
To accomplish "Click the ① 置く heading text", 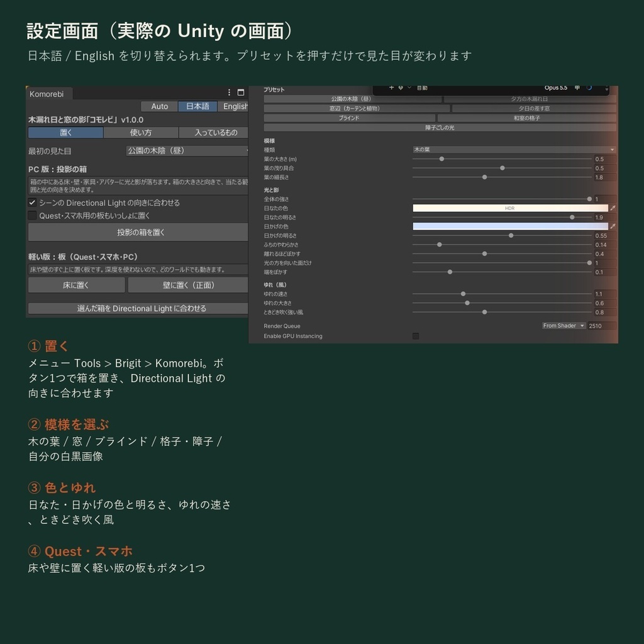I will coord(48,346).
